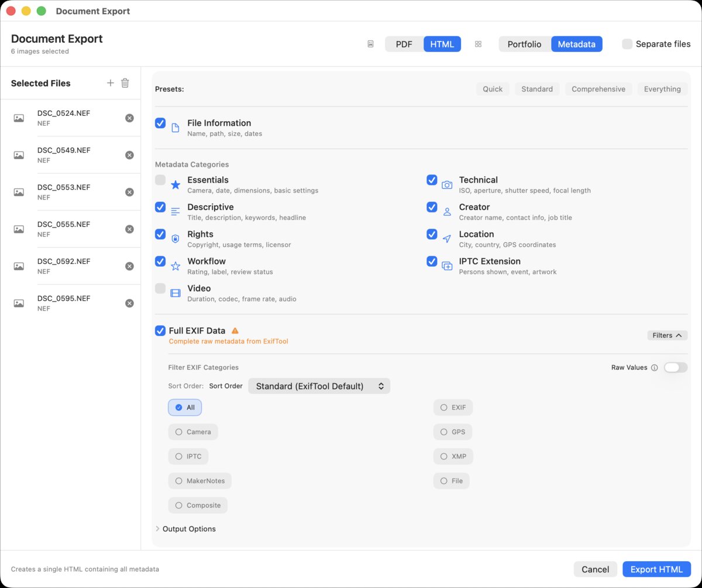
Task: Remove DSC_0549.NEF with its X button
Action: [129, 154]
